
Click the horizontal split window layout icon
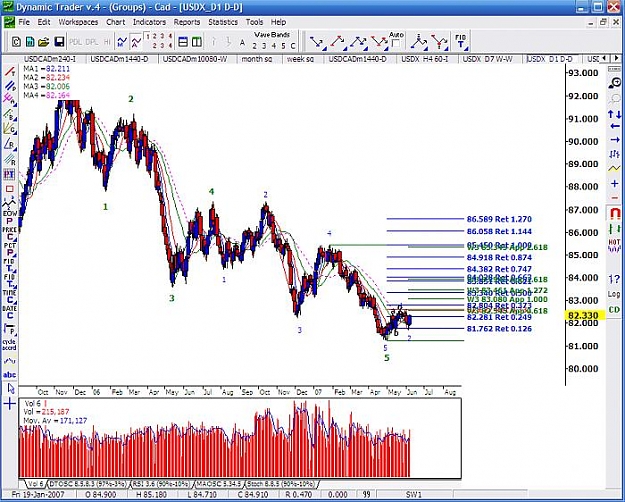click(183, 42)
